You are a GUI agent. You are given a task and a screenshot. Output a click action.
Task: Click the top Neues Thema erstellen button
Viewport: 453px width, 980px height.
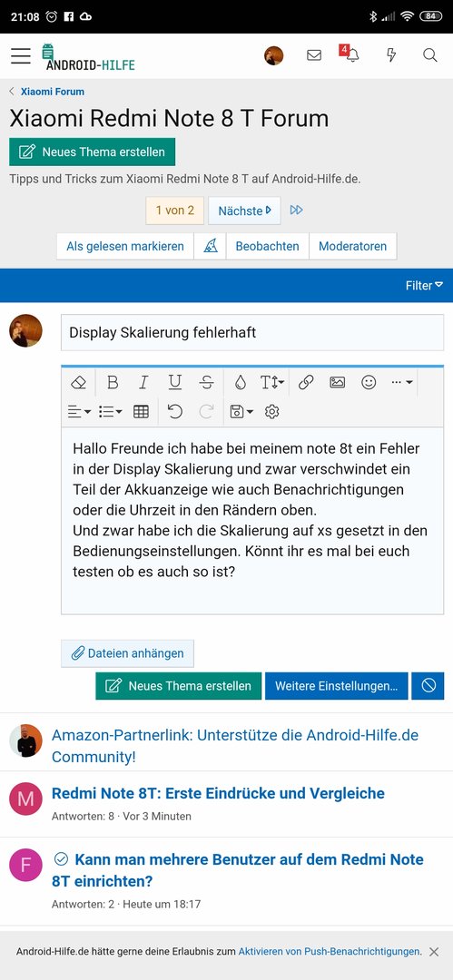click(92, 152)
